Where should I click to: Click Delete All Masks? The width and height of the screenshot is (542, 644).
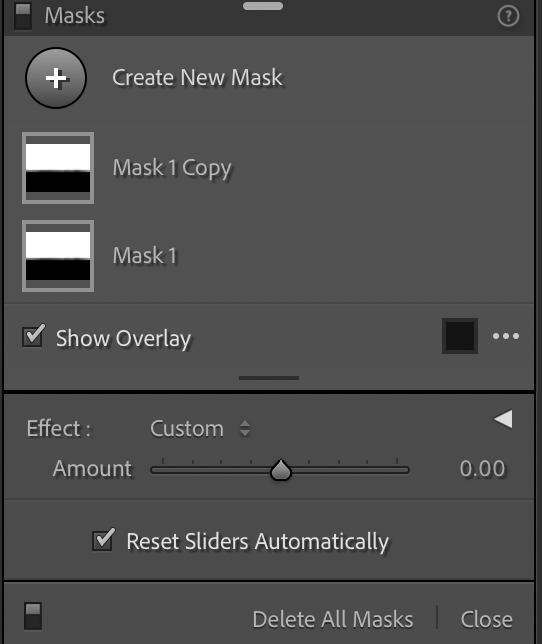pos(333,619)
